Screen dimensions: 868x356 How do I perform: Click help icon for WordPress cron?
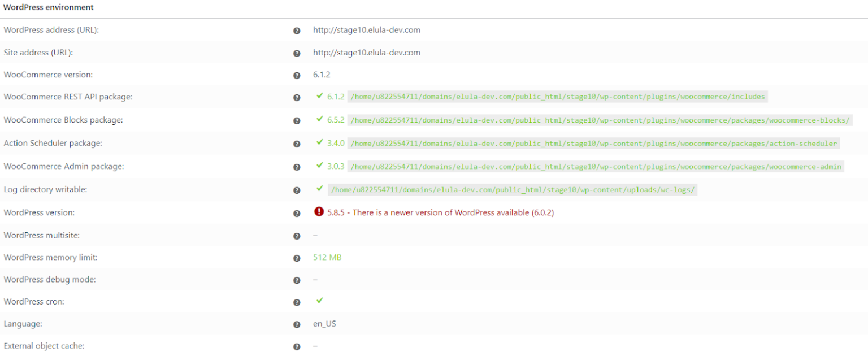point(297,302)
